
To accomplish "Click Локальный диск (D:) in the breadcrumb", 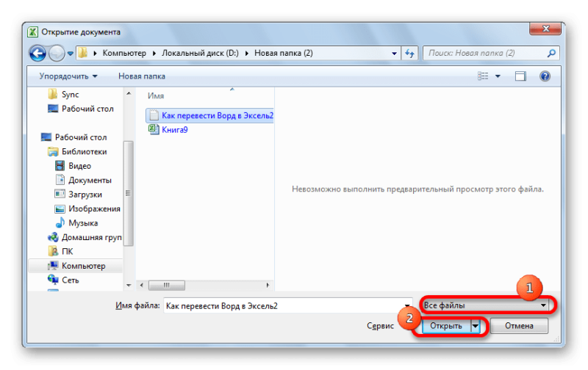I will (x=200, y=53).
